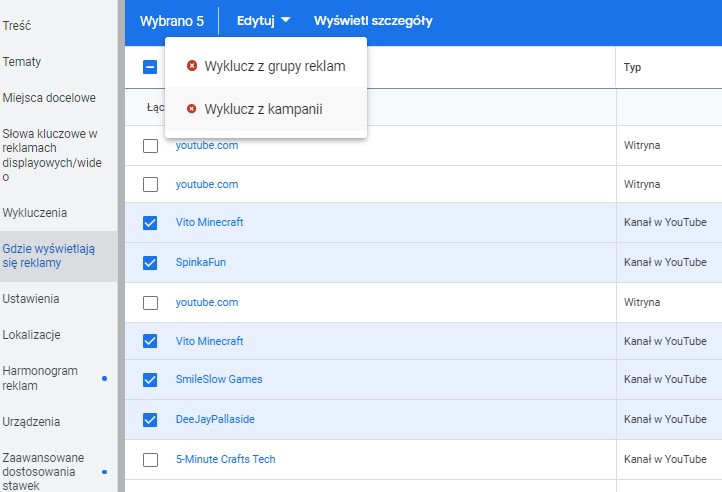Open Lokalizacje in the sidebar

(31, 335)
